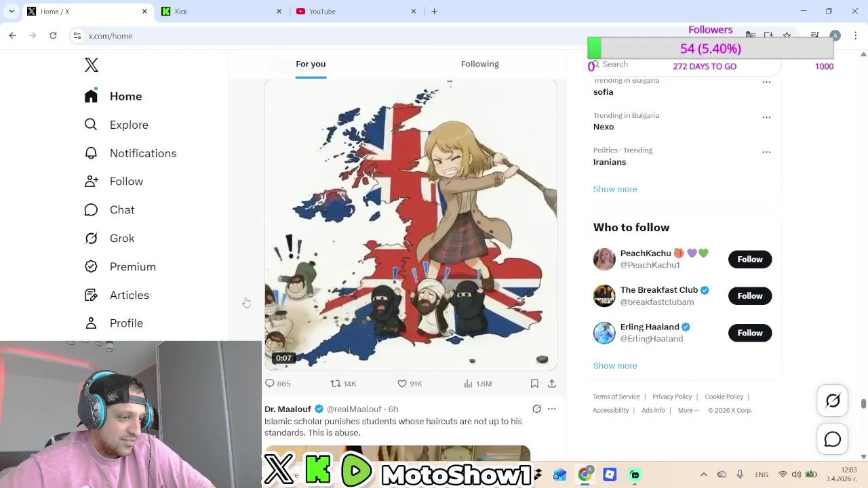This screenshot has width=868, height=488.
Task: Open options for Iranians trend
Action: (x=766, y=152)
